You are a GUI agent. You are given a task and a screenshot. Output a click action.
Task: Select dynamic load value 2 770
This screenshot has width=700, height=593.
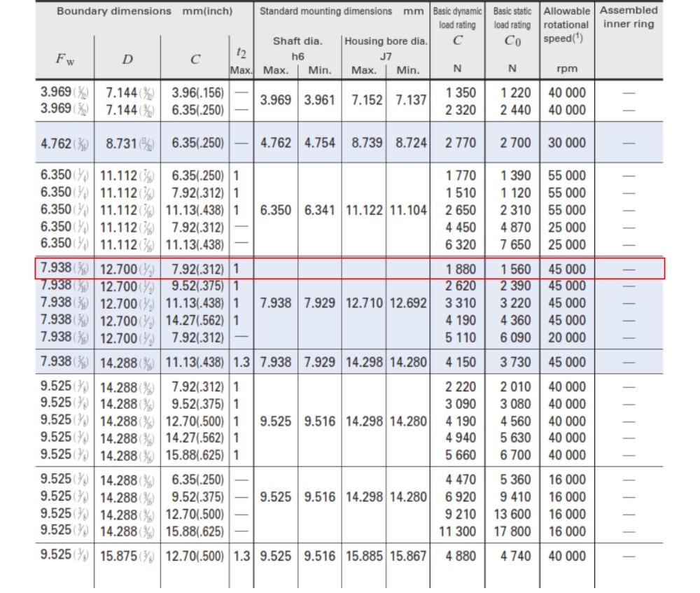[461, 143]
